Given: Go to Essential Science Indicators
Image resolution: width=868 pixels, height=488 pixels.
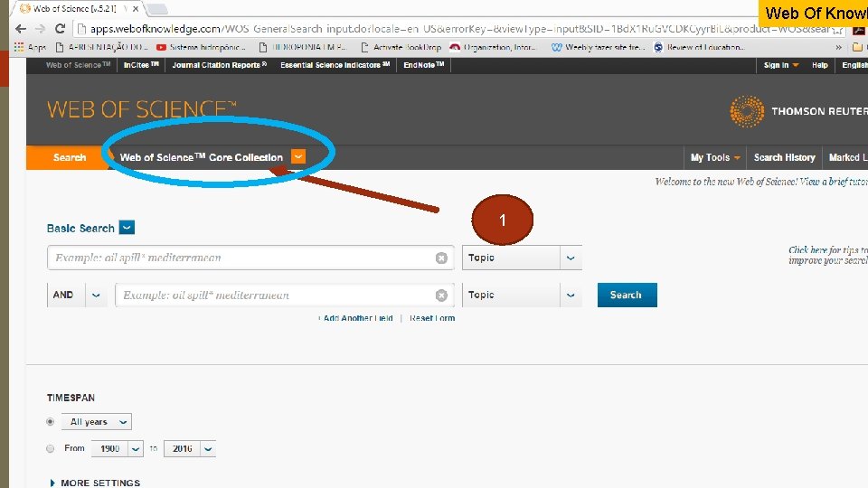Looking at the screenshot, I should tap(335, 65).
